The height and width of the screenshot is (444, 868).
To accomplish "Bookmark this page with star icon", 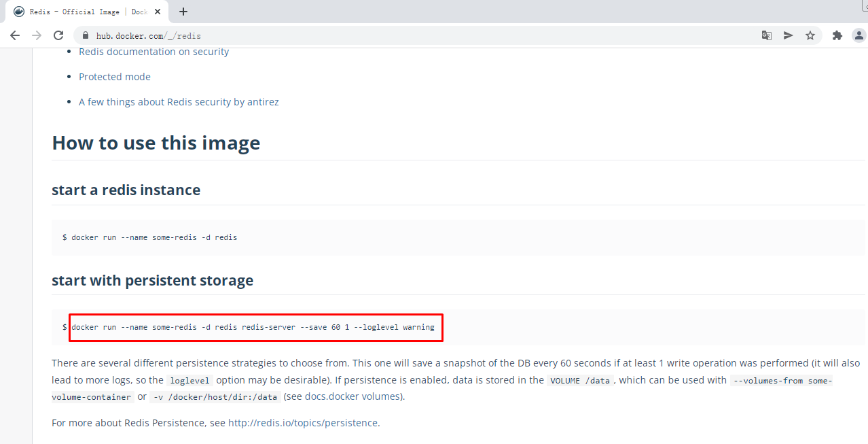I will (x=810, y=35).
